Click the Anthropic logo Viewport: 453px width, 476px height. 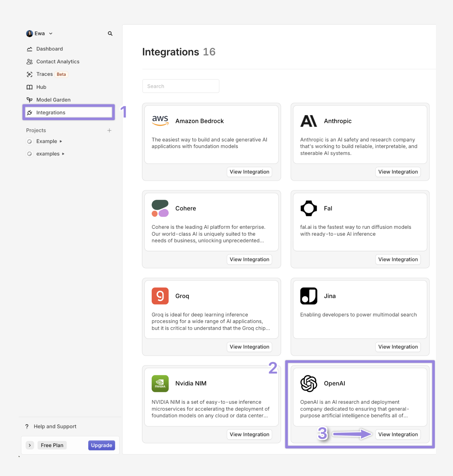point(309,121)
